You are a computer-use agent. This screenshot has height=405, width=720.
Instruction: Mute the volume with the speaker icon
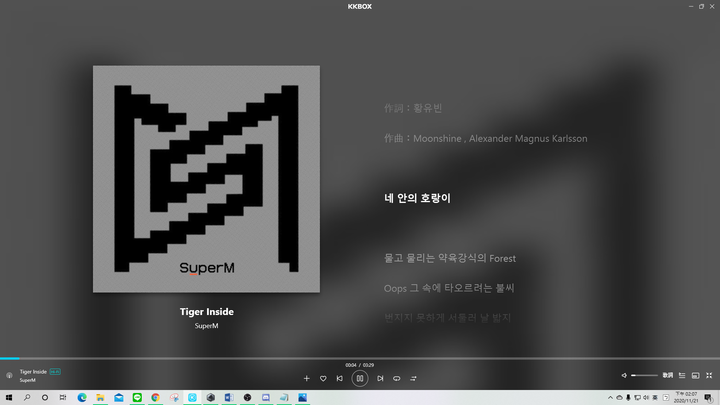(624, 376)
